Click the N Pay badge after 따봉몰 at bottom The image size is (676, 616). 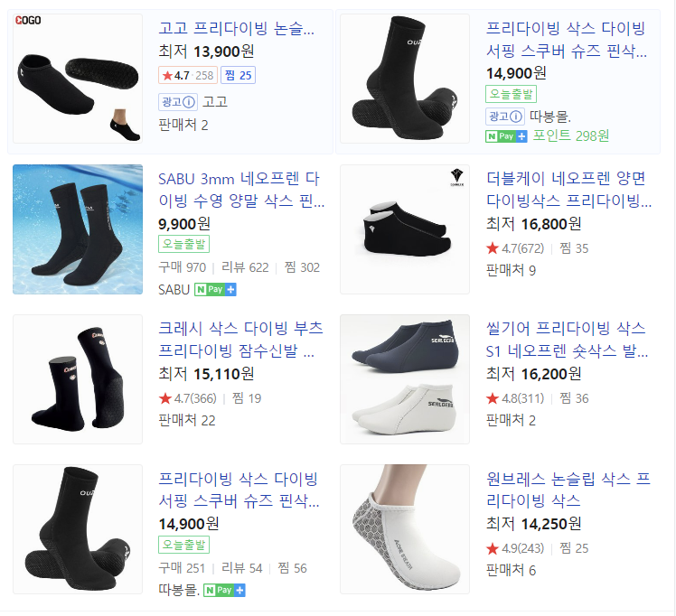[224, 590]
